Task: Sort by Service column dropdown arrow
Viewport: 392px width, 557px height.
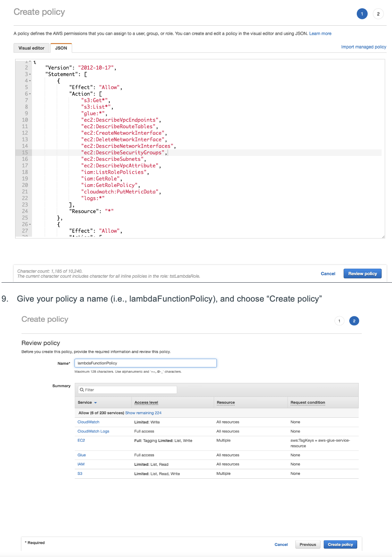Action: (95, 403)
